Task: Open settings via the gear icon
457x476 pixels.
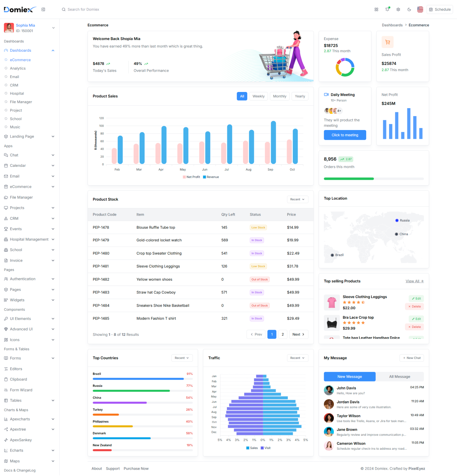Action: click(x=398, y=10)
